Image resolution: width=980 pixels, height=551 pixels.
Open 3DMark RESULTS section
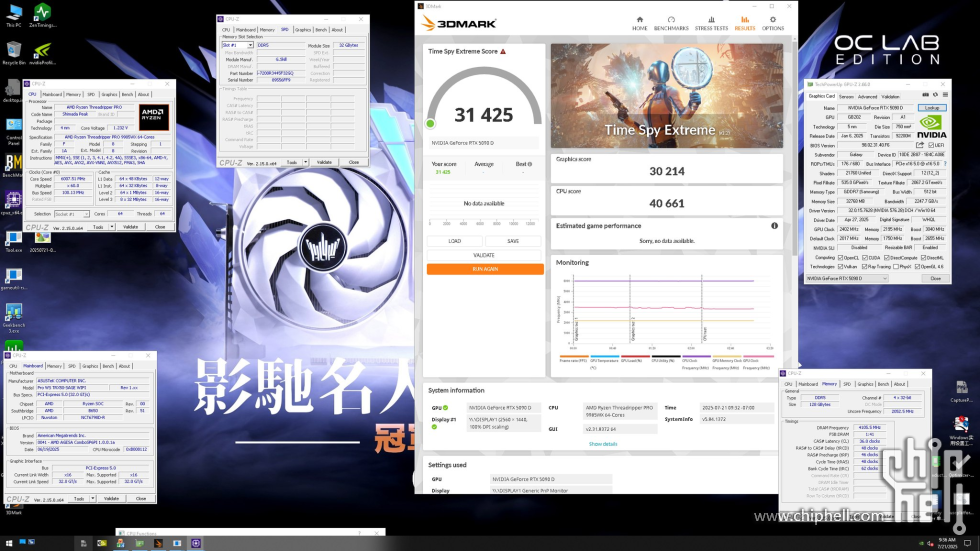coord(744,23)
